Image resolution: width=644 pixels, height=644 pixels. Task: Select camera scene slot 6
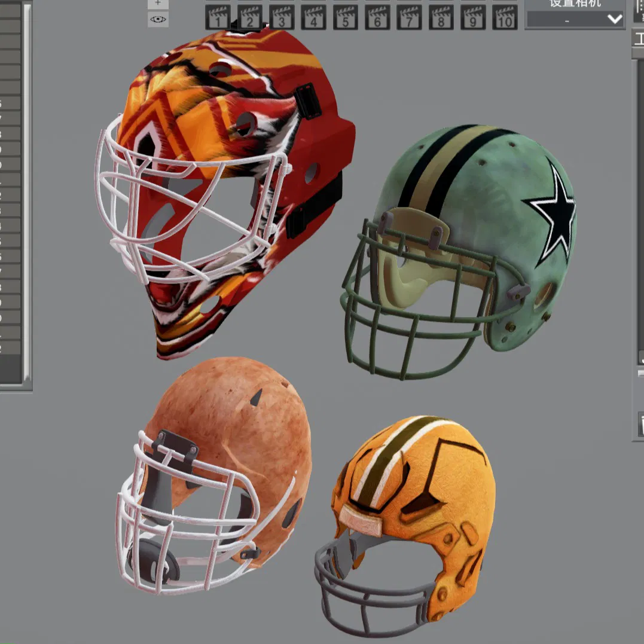[377, 18]
